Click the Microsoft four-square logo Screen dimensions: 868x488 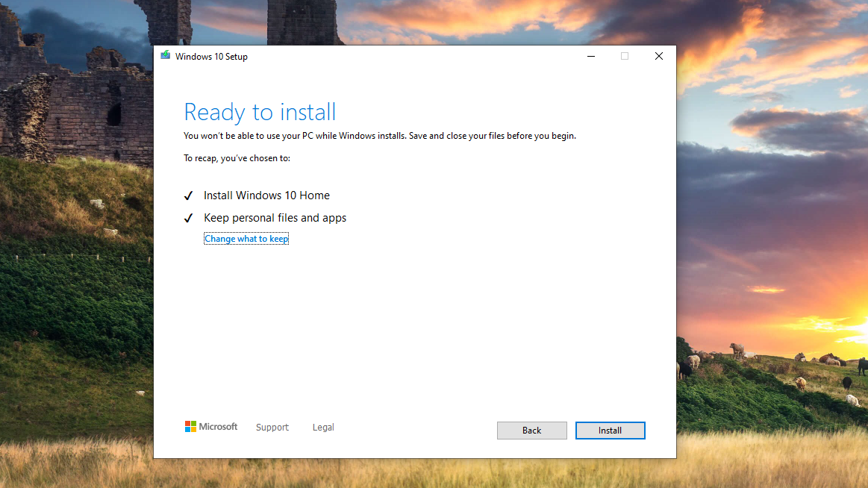tap(190, 426)
